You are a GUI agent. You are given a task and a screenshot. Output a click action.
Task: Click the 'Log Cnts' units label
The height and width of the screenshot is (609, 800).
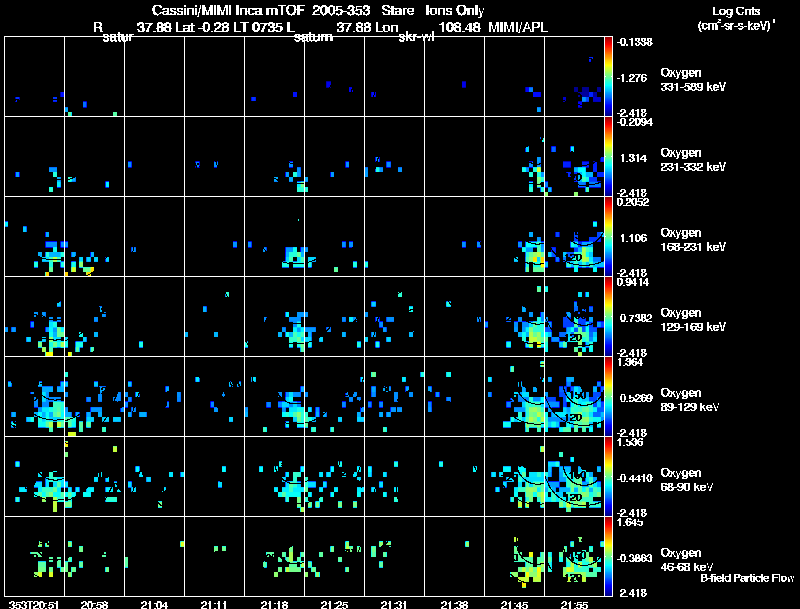pos(736,11)
